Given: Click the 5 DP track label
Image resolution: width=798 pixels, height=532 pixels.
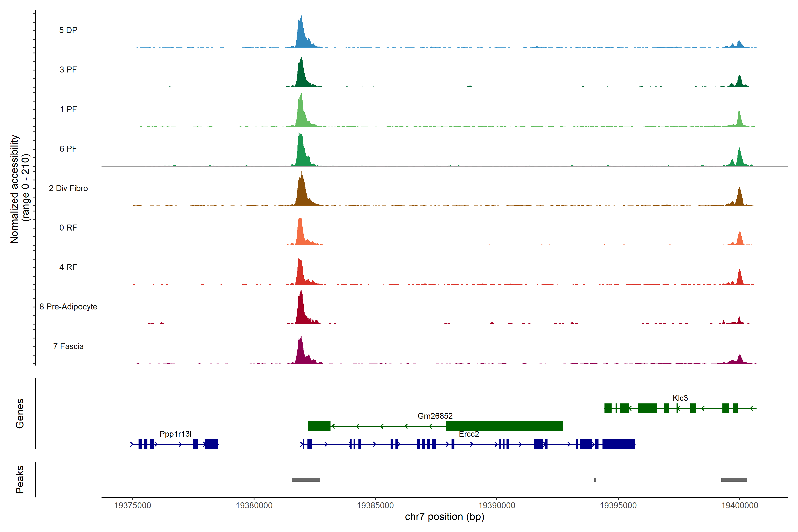Looking at the screenshot, I should coord(68,30).
